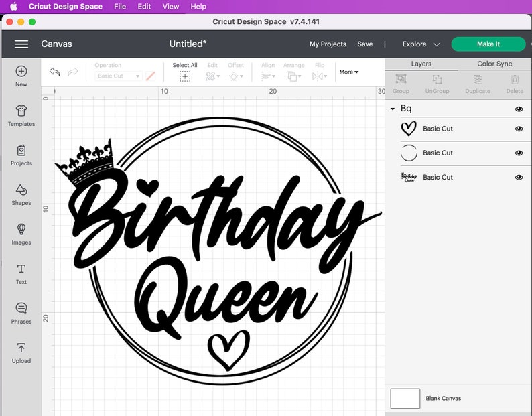Click Save in the header
Viewport: 532px width, 416px height.
coord(364,44)
